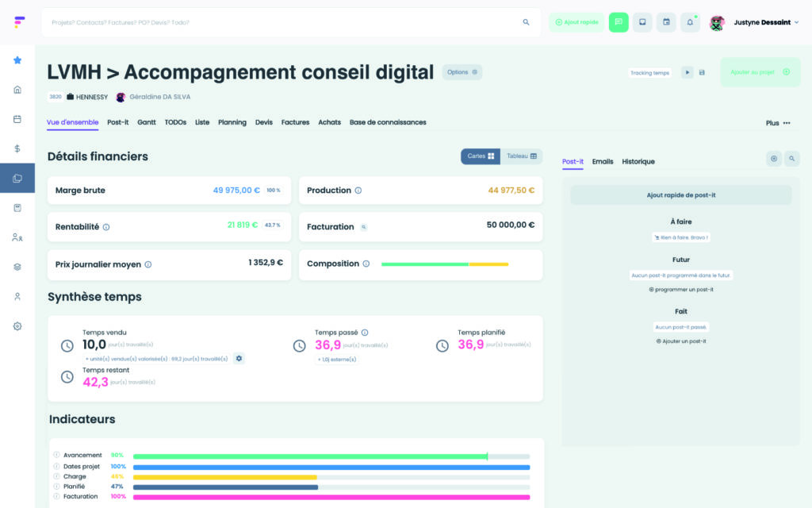Click the app logo in the top-left corner

[x=19, y=21]
